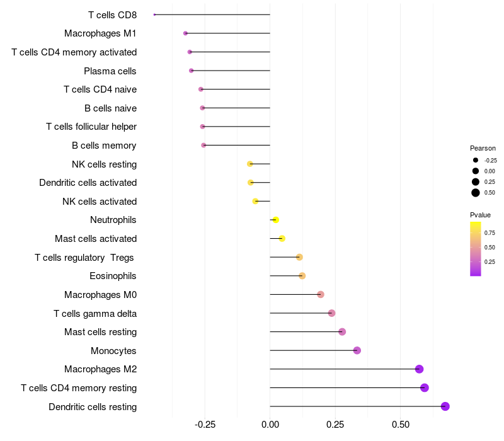Click the T cells CD4 memory resting label
Screen dimensions: 504x441
(x=79, y=388)
